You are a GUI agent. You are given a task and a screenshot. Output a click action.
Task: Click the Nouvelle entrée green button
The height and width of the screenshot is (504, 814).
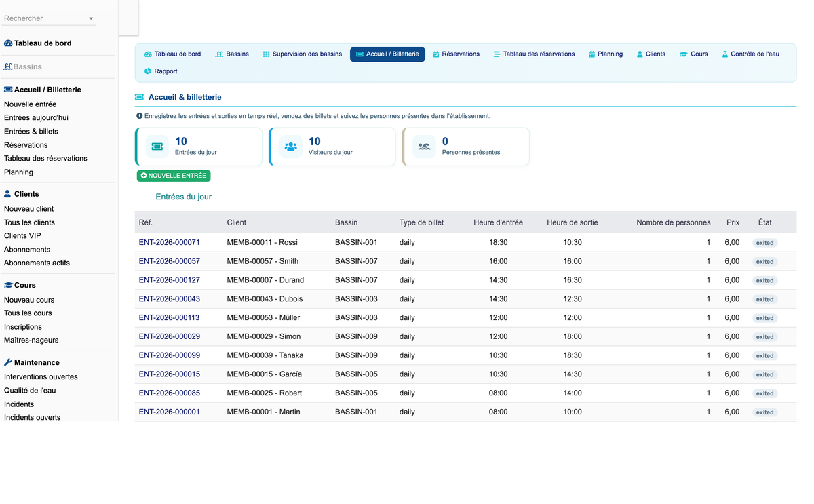(x=174, y=176)
